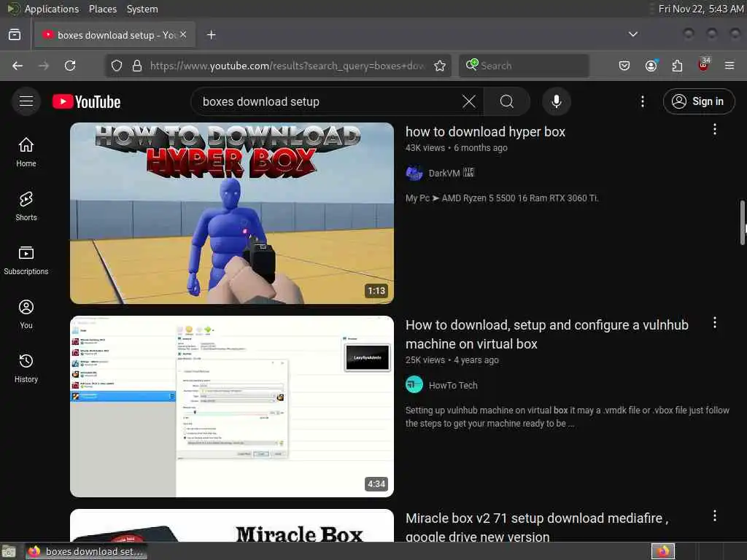Click the Sign in button
The image size is (747, 560).
(698, 101)
